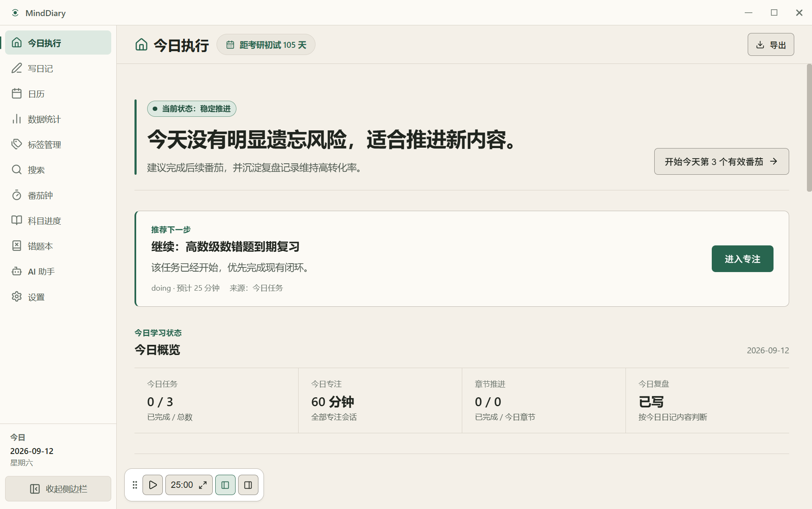
Task: Click the 今日执行 home icon in sidebar
Action: [16, 43]
